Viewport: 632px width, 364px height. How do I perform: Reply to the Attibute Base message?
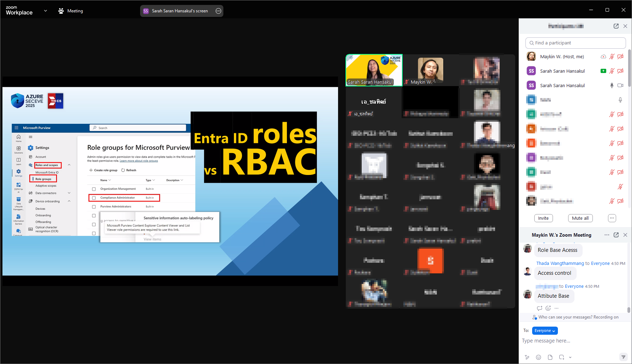(x=540, y=308)
